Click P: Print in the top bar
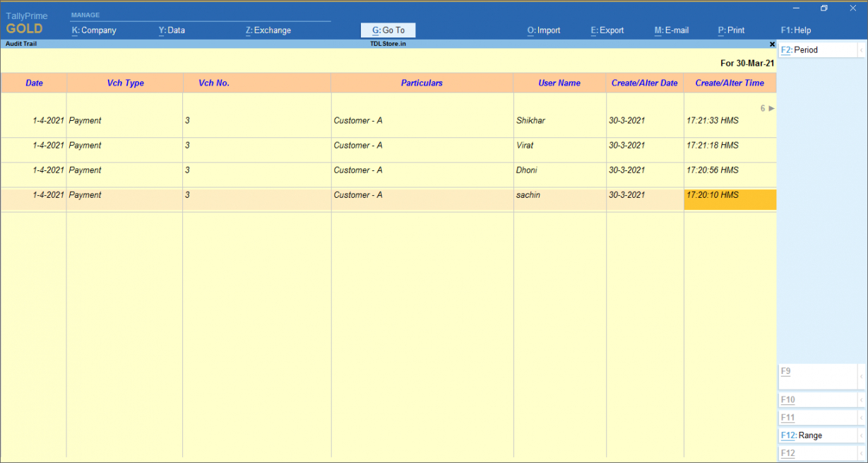Screen dimensions: 868x463 [731, 30]
